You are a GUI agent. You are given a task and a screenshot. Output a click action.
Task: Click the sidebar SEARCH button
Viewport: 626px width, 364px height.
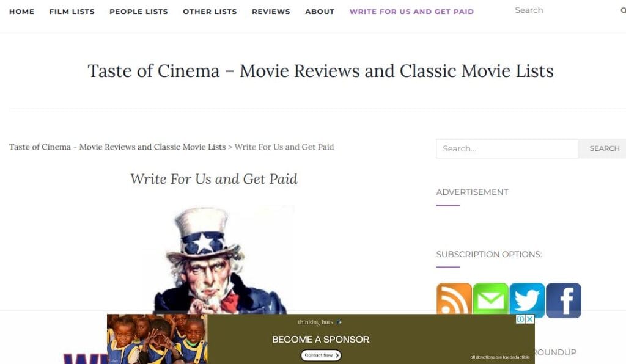click(x=604, y=148)
